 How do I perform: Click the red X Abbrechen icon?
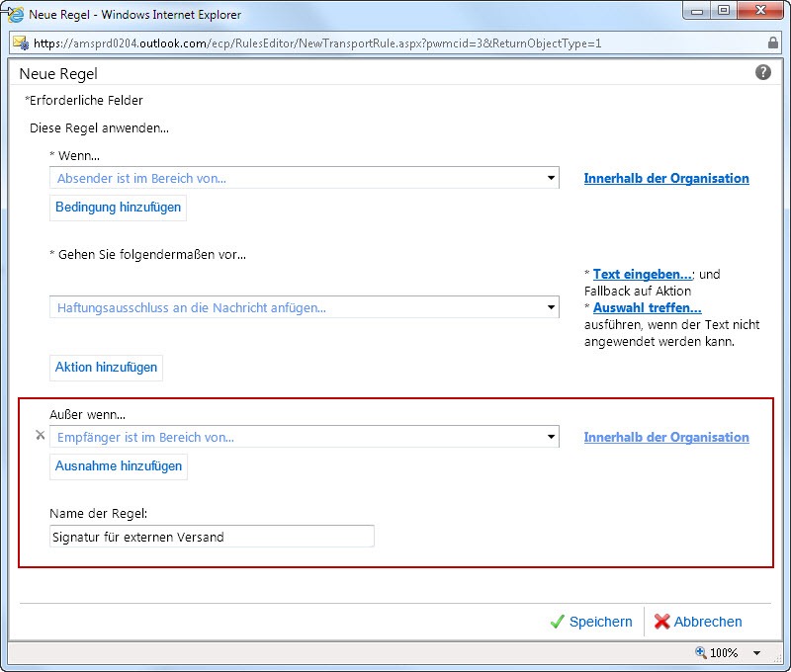coord(661,622)
